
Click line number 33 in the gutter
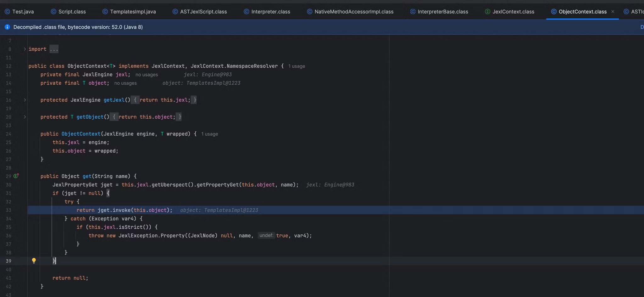point(8,210)
